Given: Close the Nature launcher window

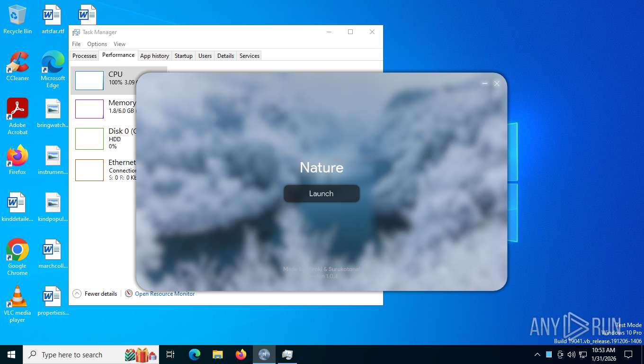Looking at the screenshot, I should point(497,83).
